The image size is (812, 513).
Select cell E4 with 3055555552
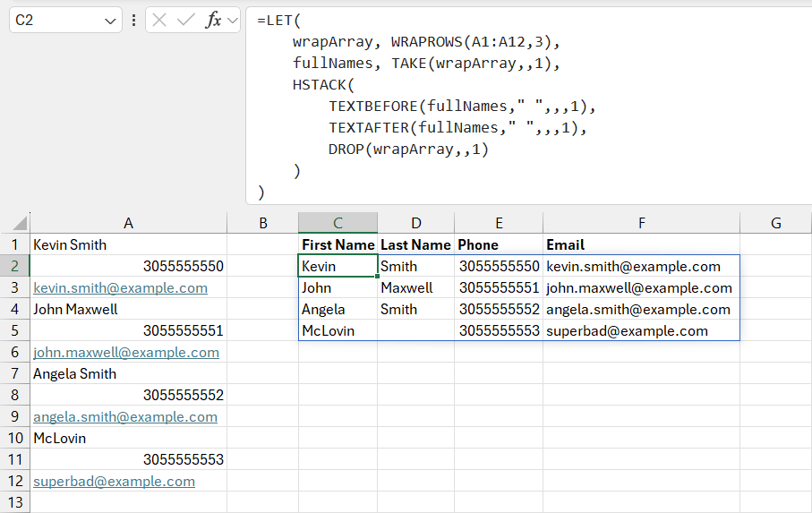499,309
